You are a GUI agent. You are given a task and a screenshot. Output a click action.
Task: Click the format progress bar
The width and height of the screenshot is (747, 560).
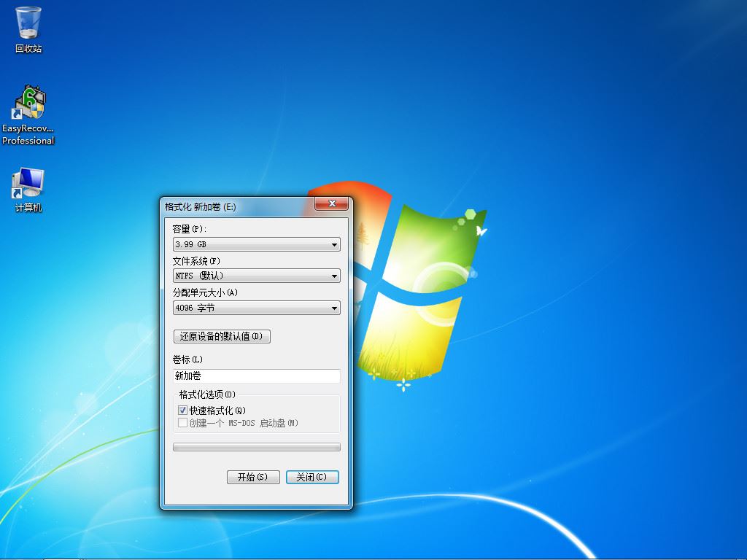point(256,447)
